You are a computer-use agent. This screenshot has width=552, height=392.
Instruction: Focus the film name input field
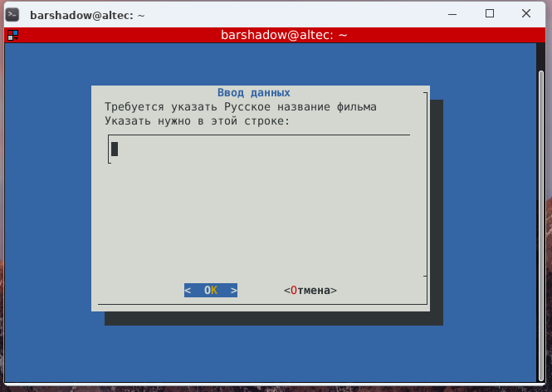coord(259,149)
